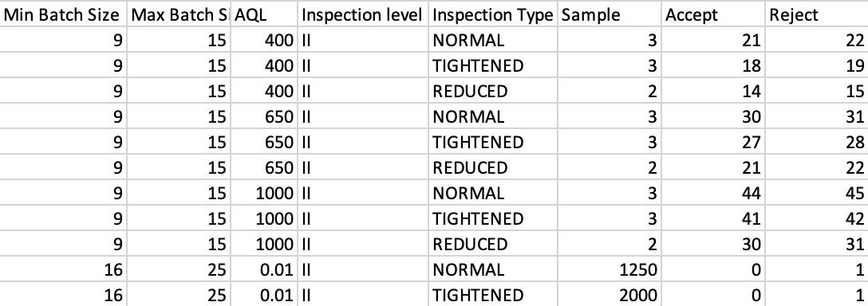Click the Accept cell with value 14

[713, 91]
